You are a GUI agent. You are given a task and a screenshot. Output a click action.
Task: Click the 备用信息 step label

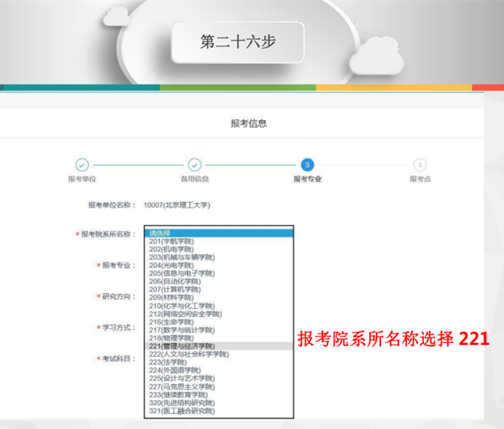click(195, 179)
